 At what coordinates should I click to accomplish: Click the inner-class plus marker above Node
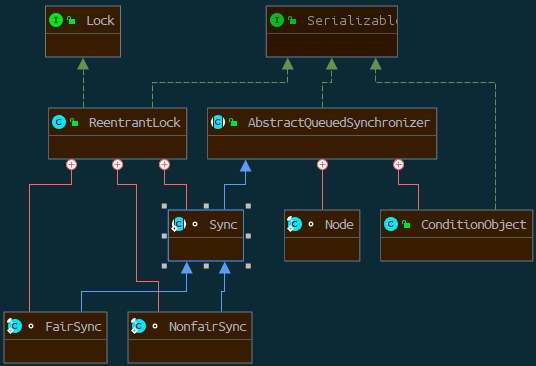[x=322, y=165]
